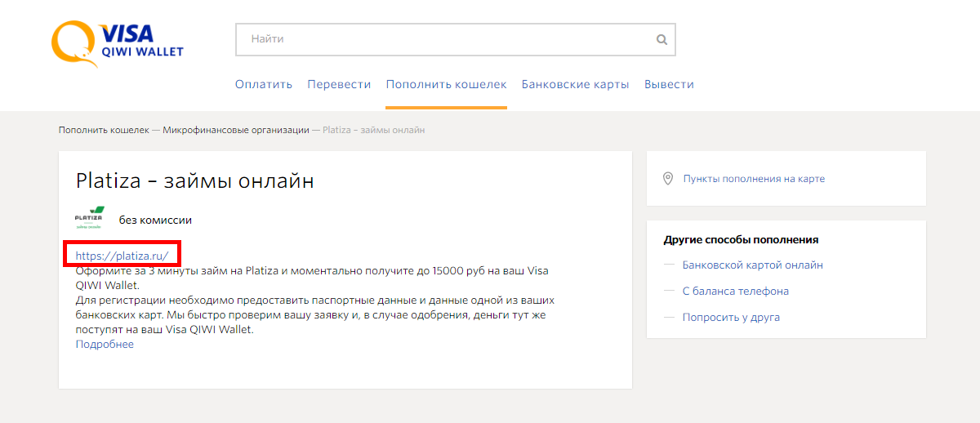Click the Visa QIWI Wallet logo

(x=118, y=45)
